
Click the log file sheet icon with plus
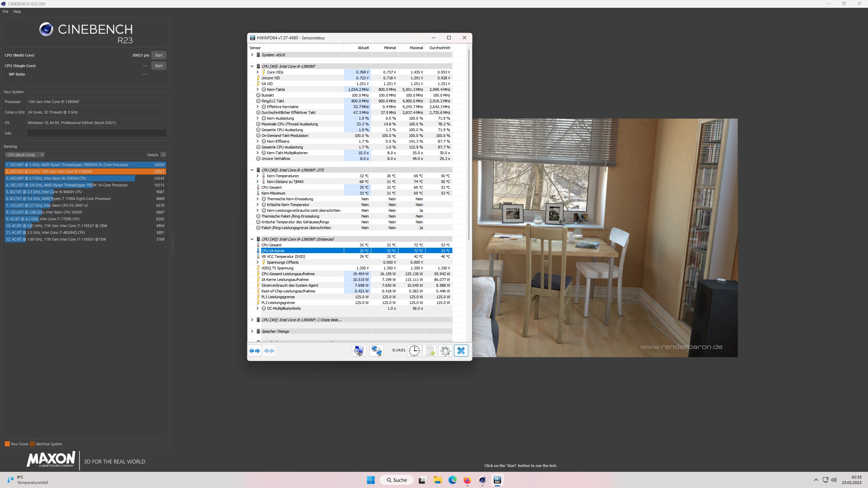[x=430, y=351]
